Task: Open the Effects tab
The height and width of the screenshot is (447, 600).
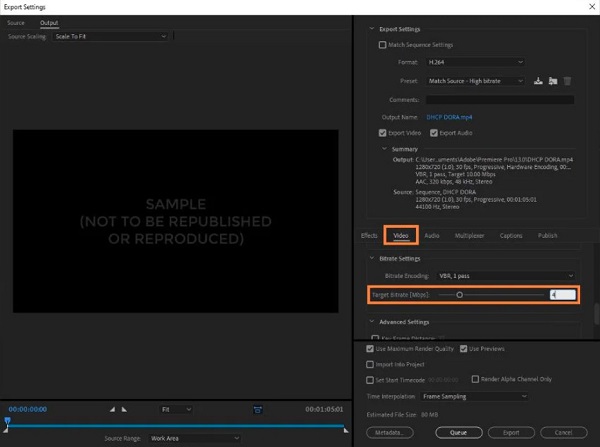Action: (x=369, y=235)
